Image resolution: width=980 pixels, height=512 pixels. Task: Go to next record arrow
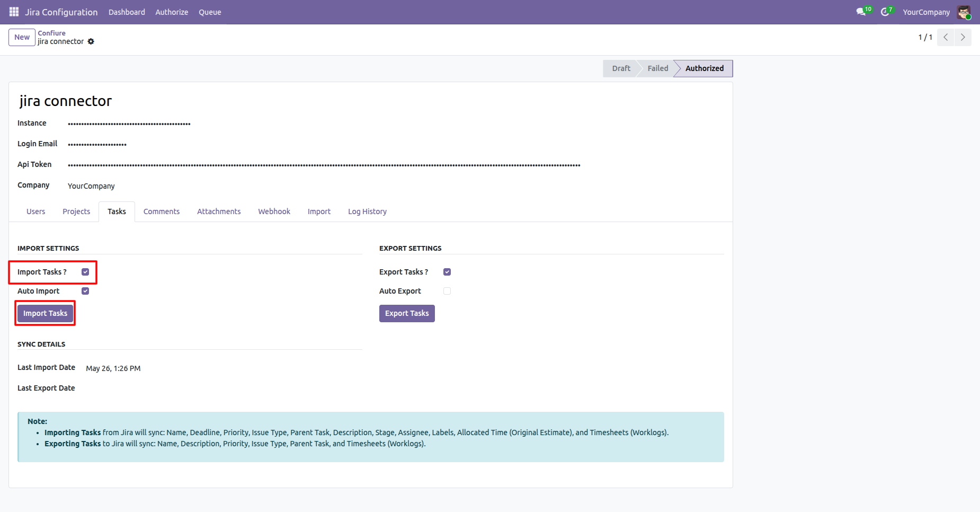tap(963, 37)
